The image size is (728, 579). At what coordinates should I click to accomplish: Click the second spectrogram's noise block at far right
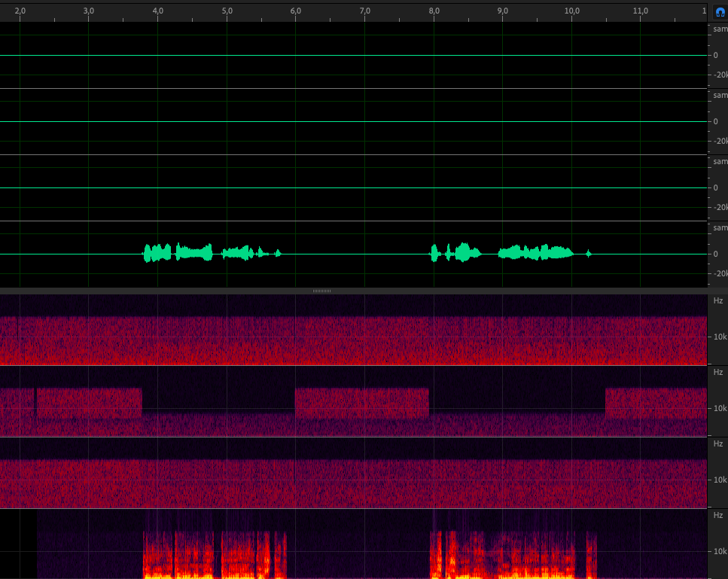(655, 403)
